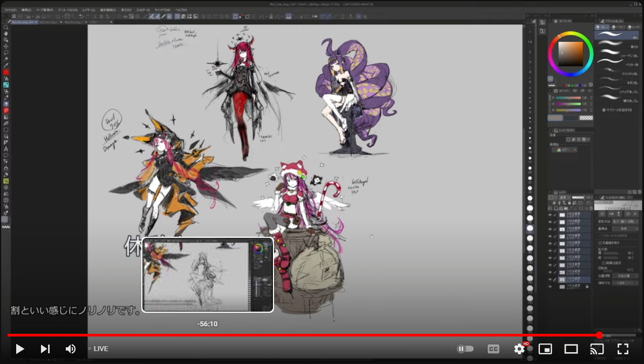Toggle the eye of the pen-marked layer
644x364 pixels.
coord(550,279)
